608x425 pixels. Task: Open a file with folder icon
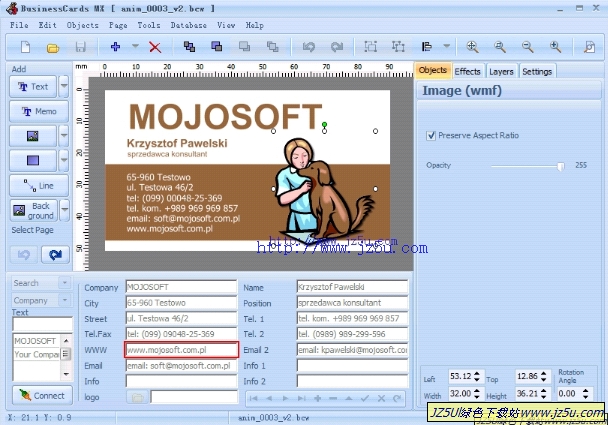point(53,48)
